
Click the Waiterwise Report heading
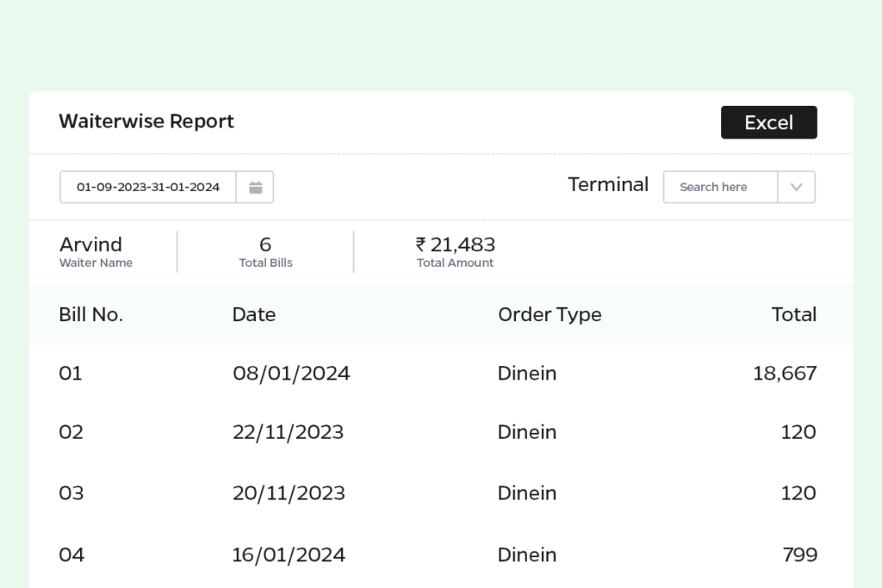[146, 121]
